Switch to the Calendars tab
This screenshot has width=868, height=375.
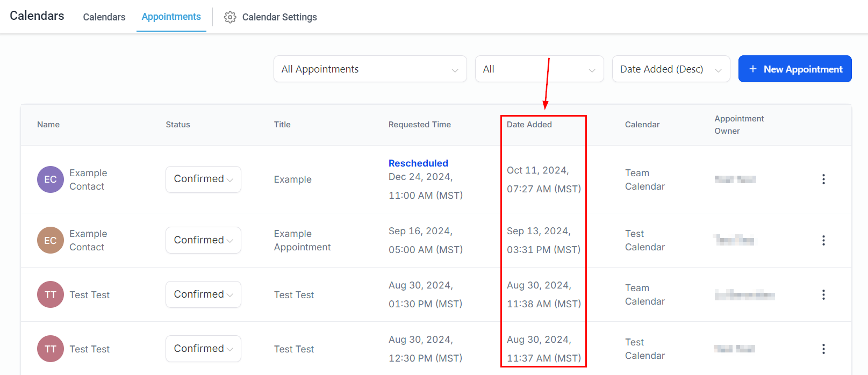(x=104, y=17)
